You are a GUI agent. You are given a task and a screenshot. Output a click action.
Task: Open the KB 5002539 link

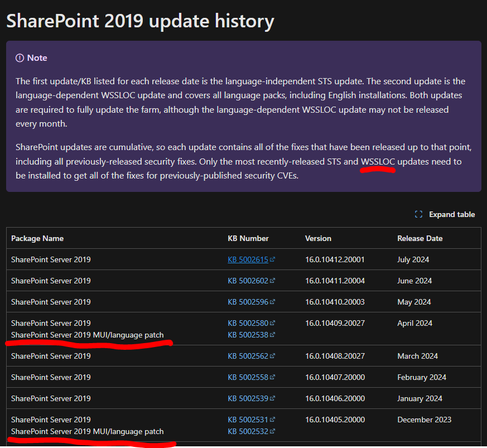point(248,398)
